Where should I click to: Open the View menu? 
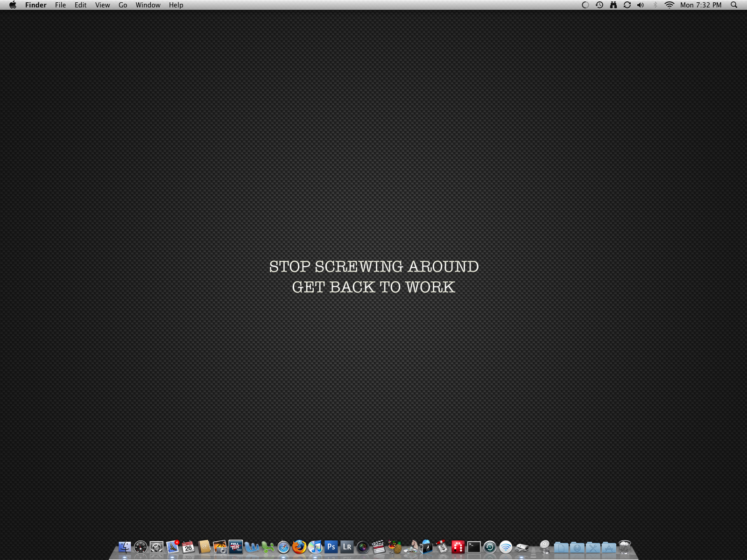[x=102, y=5]
